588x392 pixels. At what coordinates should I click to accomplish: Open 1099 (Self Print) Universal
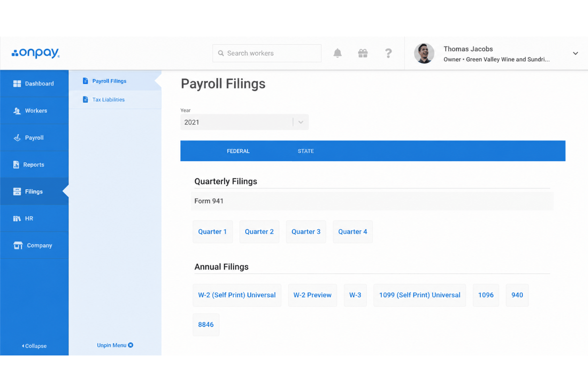(420, 295)
